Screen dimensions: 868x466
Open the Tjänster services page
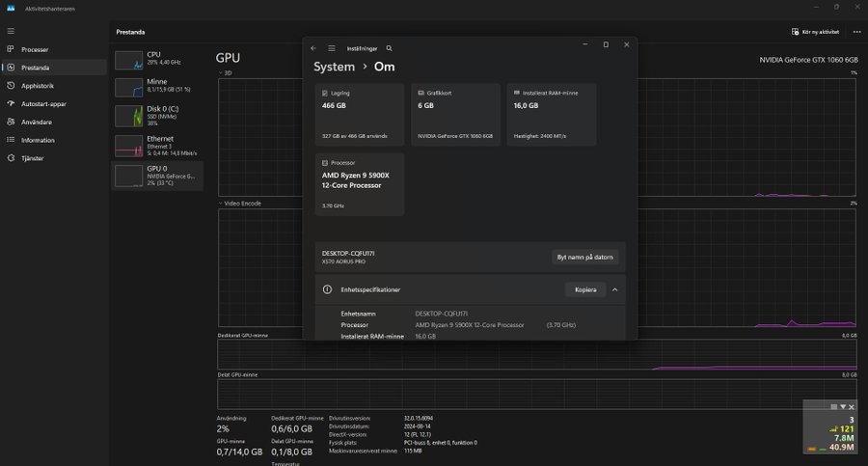[33, 158]
